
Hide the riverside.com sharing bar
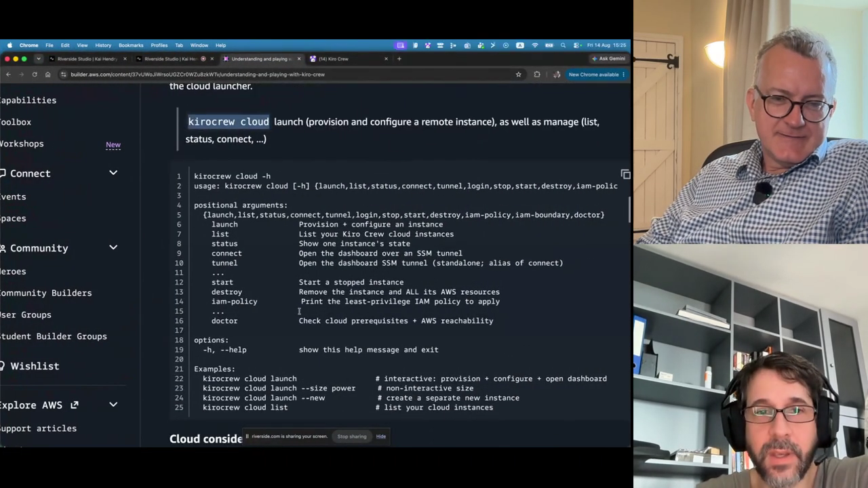(381, 436)
